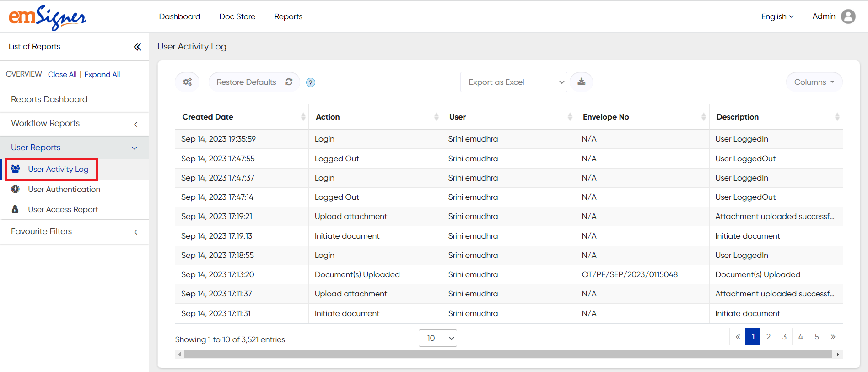The width and height of the screenshot is (868, 372).
Task: Open the English language dropdown
Action: click(777, 16)
